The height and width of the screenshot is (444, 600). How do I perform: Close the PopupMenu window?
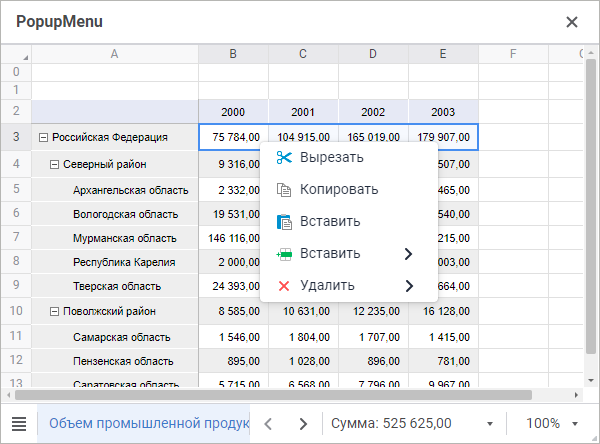[x=572, y=21]
